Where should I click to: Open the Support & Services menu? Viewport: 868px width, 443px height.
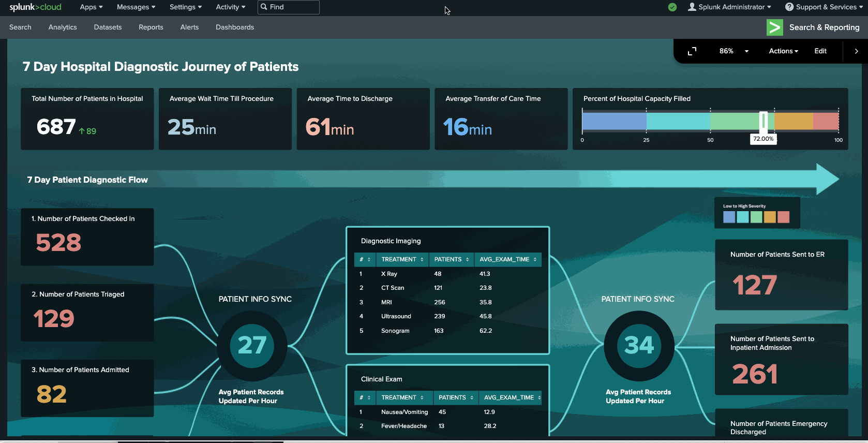tap(824, 7)
